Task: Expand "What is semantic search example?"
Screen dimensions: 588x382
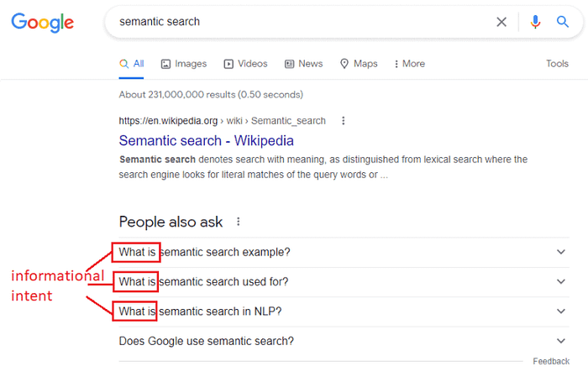Action: pyautogui.click(x=344, y=252)
